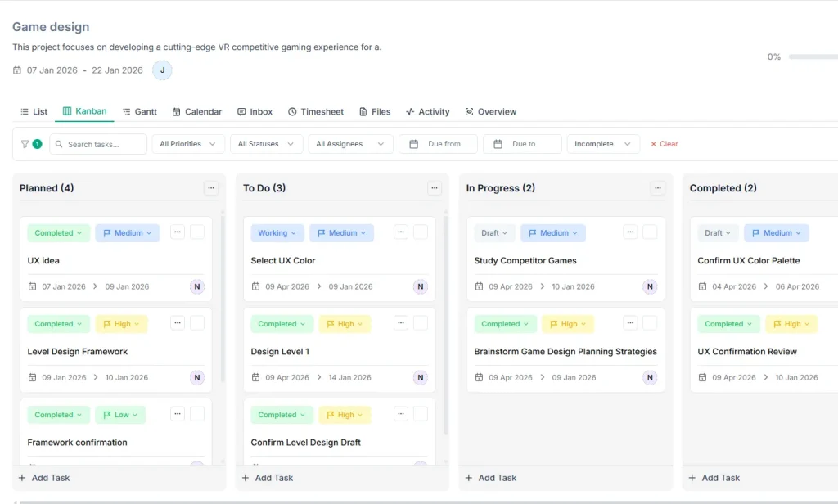Click the J member avatar in project header
This screenshot has width=838, height=504.
click(162, 70)
